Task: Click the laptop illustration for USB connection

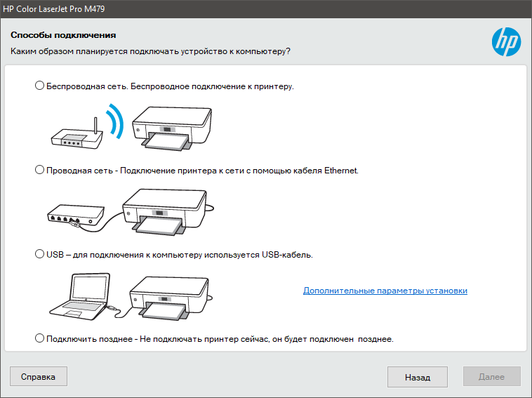Action: coord(81,296)
